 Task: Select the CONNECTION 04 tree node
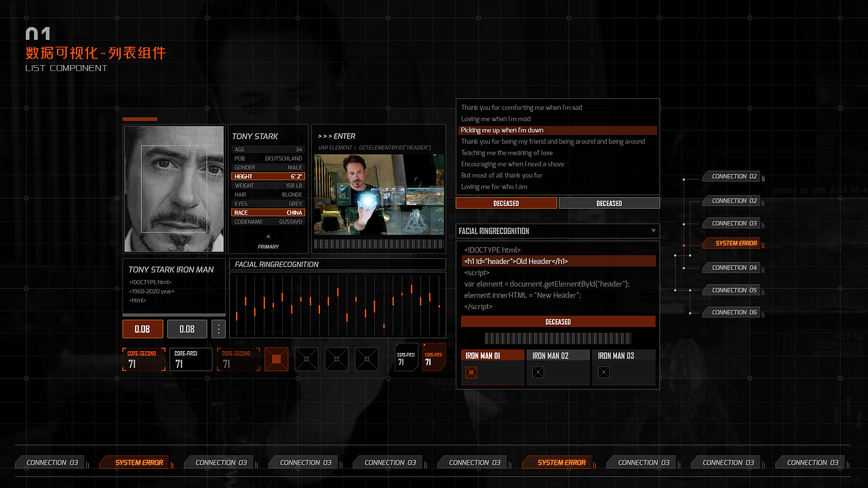(x=731, y=268)
